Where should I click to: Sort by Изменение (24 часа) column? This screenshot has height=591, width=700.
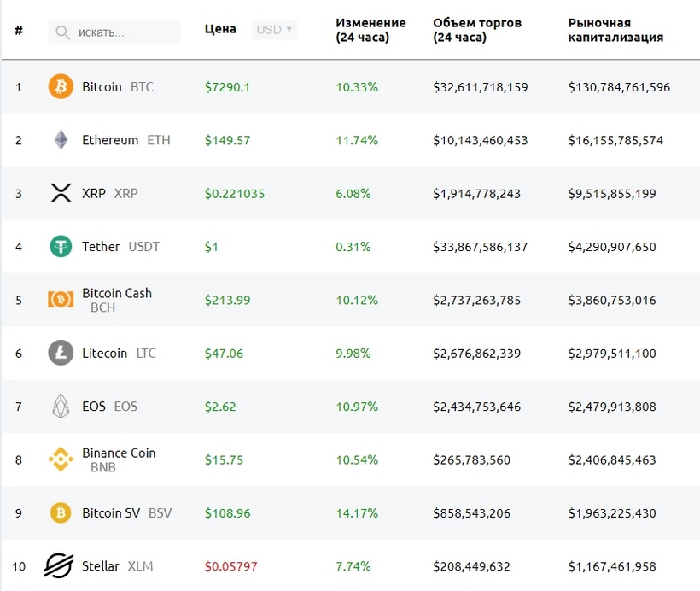(370, 30)
